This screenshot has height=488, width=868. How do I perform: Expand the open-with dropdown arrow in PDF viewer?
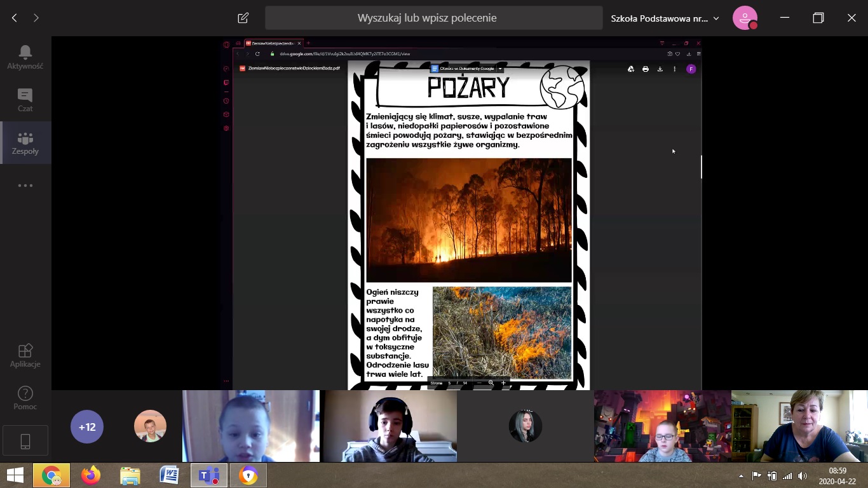tap(500, 69)
